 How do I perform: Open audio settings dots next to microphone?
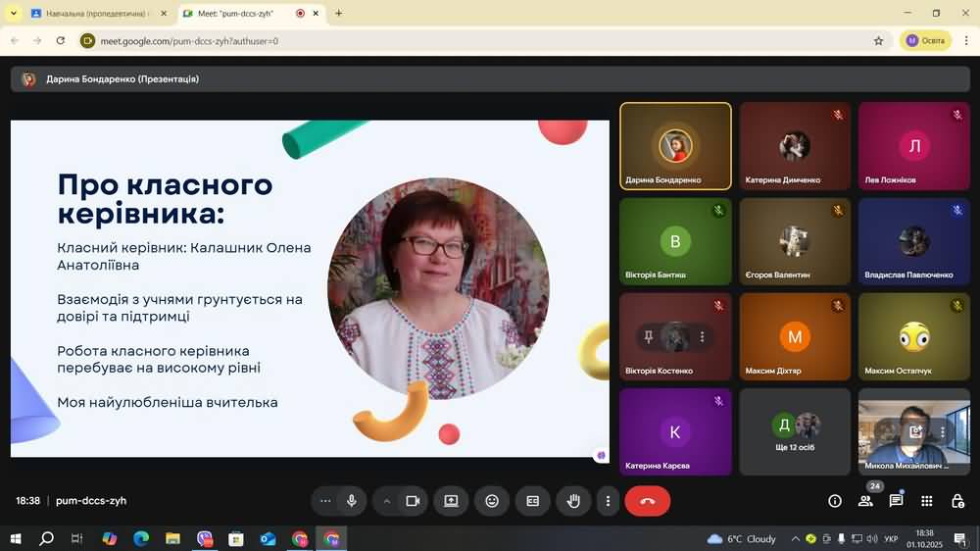click(x=325, y=501)
